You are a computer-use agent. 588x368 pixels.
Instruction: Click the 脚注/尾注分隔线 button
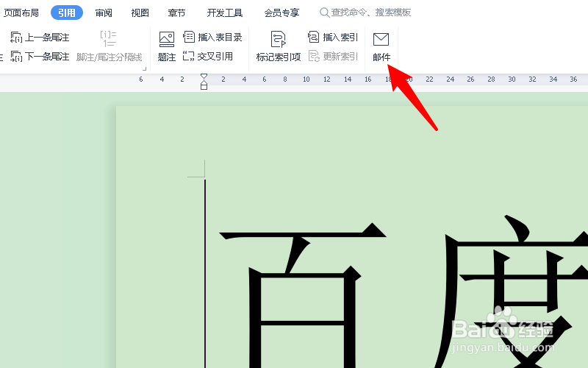click(x=109, y=46)
